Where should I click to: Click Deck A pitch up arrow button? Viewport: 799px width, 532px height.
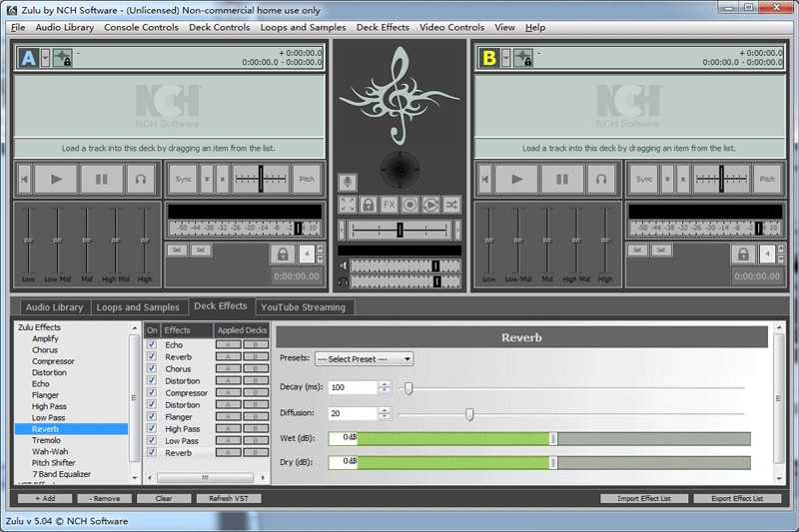222,179
